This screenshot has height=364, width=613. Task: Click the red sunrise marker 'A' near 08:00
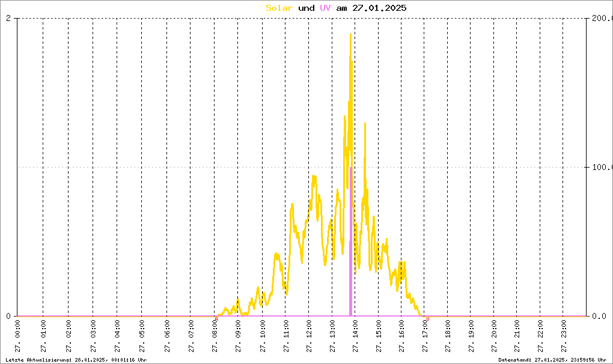point(216,319)
